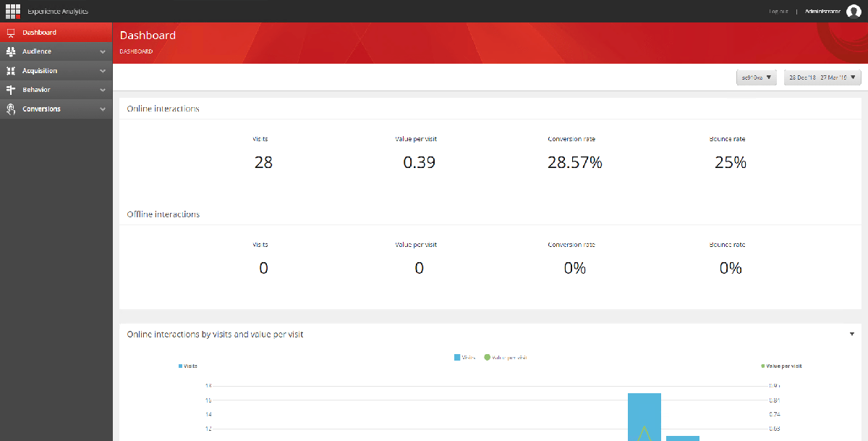Select Acquisition in the sidebar

click(x=56, y=71)
